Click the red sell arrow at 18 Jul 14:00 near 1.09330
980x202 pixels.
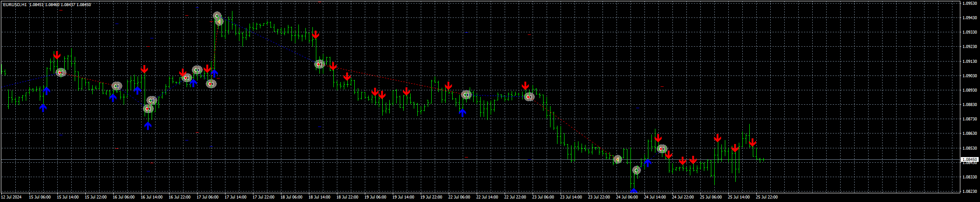click(315, 35)
